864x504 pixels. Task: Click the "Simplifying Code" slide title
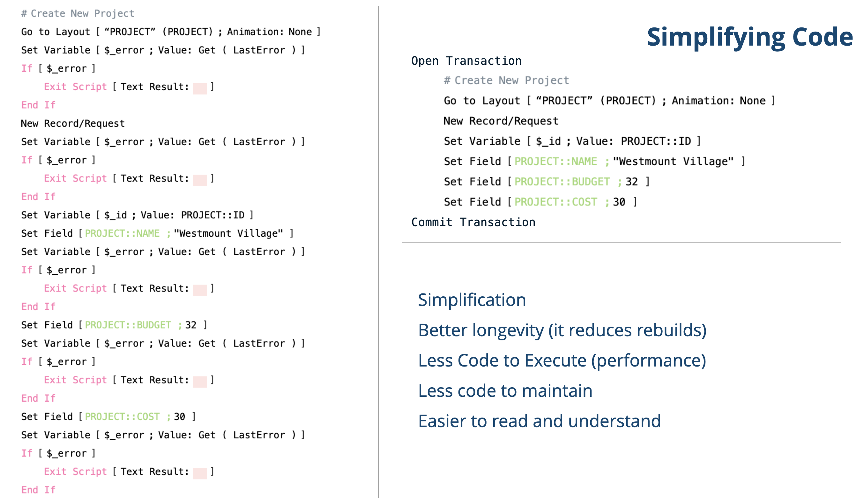(749, 37)
